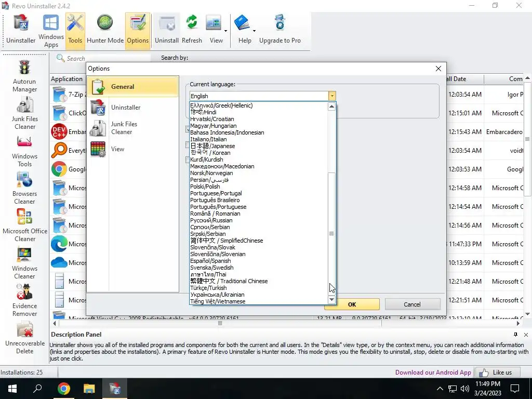Open Evidence Remover in sidebar
This screenshot has width=532, height=399.
coord(24,301)
